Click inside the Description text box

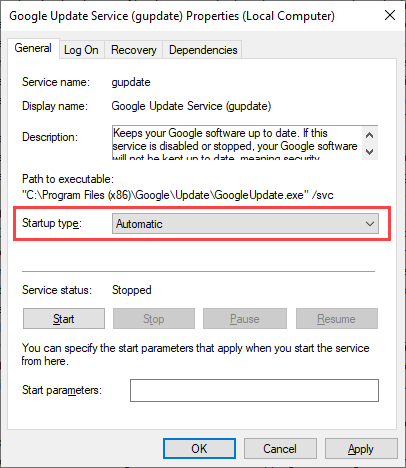tap(237, 143)
